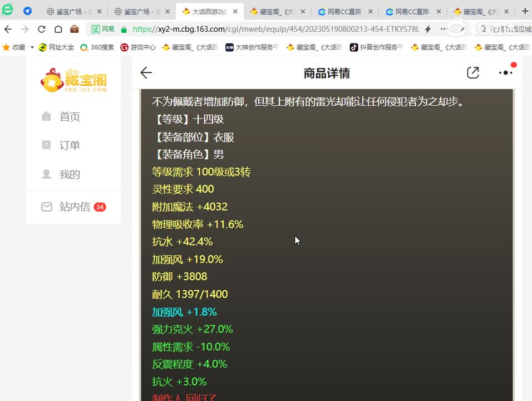Switch to the 网易CC直播 tab
This screenshot has width=532, height=401.
344,11
